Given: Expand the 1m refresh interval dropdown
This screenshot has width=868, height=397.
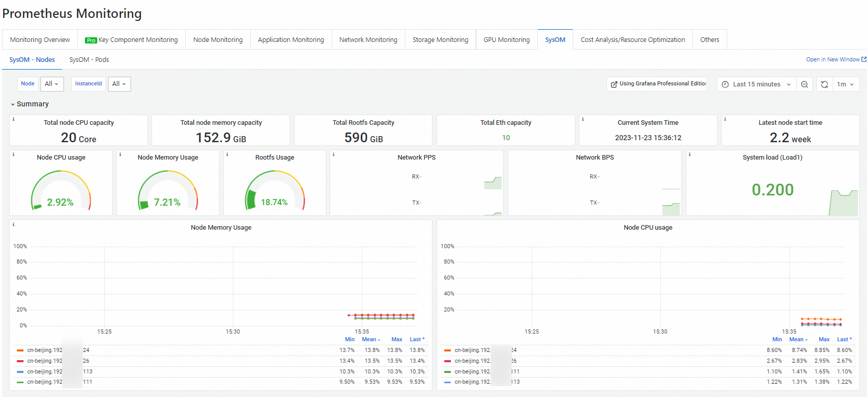Looking at the screenshot, I should pos(845,84).
